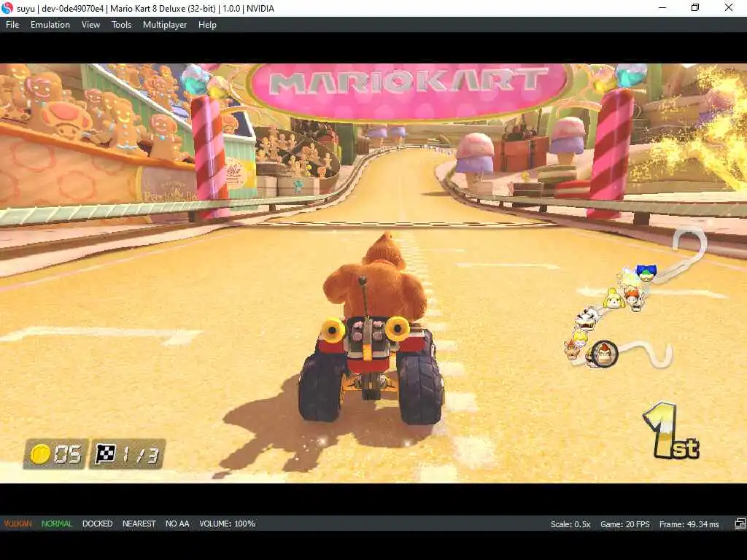This screenshot has height=560, width=747.
Task: Click the Scale: 0.5x status text
Action: pyautogui.click(x=570, y=524)
